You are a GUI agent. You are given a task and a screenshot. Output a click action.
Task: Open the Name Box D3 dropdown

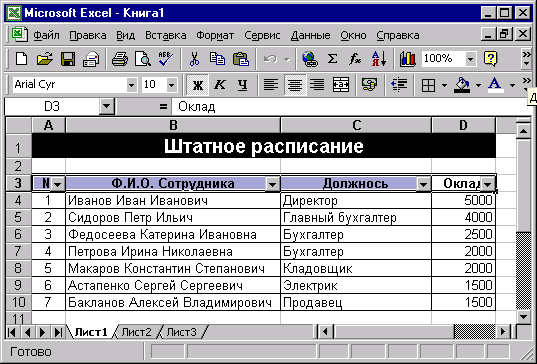(107, 106)
